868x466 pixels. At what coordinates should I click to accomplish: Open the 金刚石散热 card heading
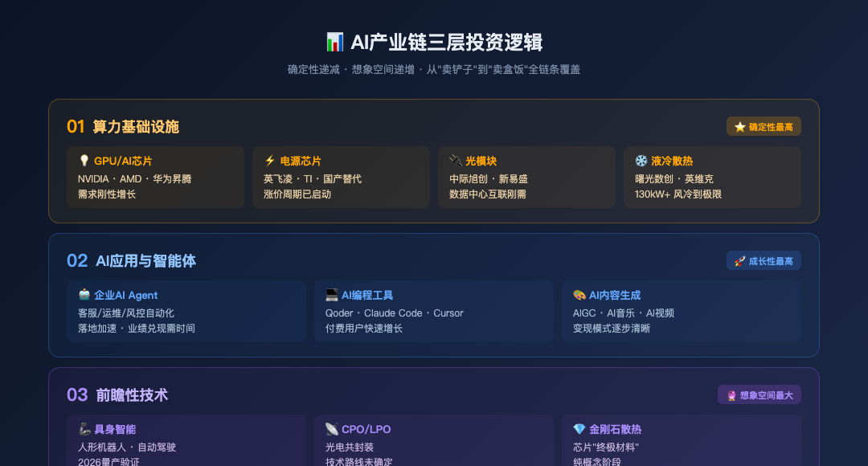pyautogui.click(x=615, y=430)
